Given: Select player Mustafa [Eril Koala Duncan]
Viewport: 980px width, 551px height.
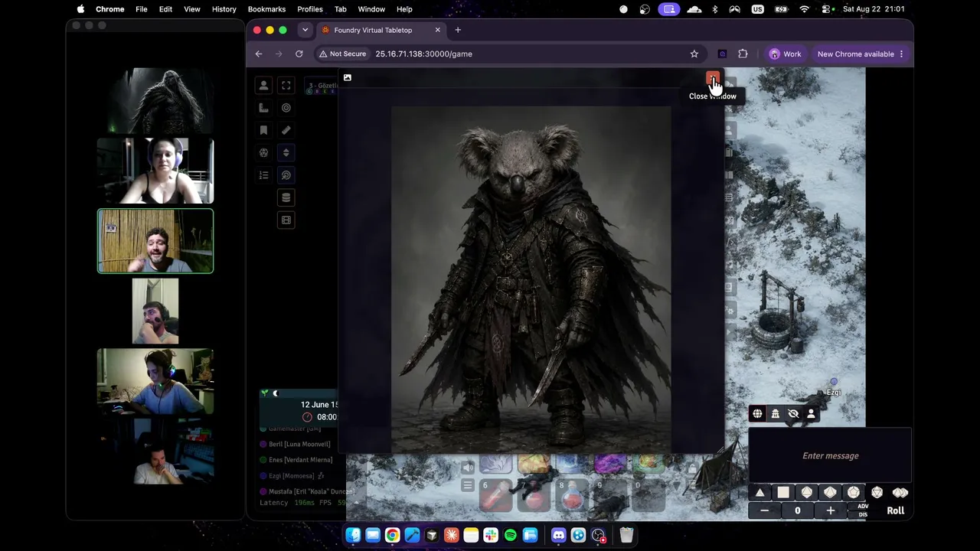Looking at the screenshot, I should click(x=307, y=491).
